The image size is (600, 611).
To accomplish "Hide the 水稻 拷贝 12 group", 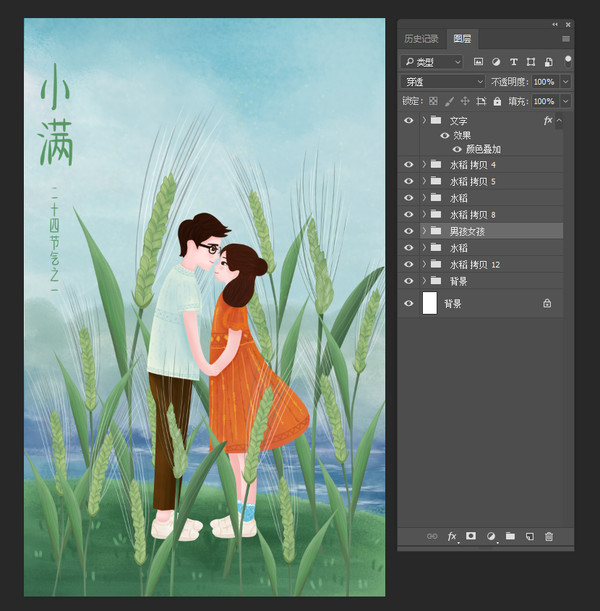I will click(x=408, y=264).
